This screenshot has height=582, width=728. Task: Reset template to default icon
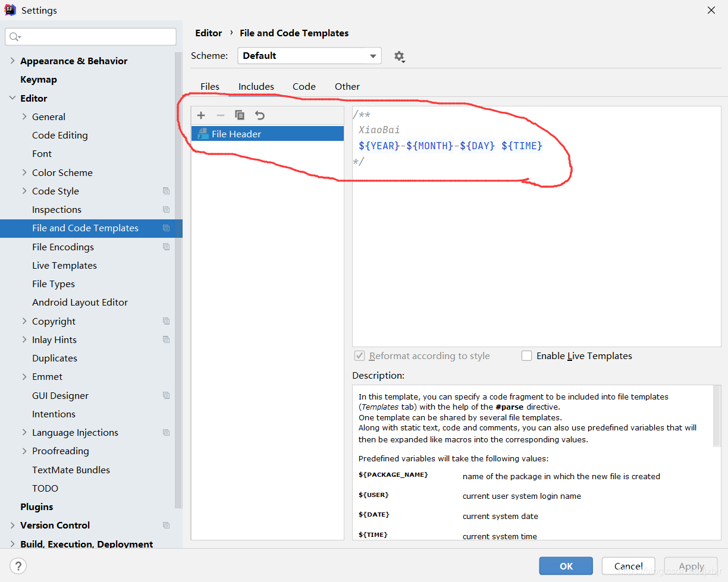pos(259,115)
